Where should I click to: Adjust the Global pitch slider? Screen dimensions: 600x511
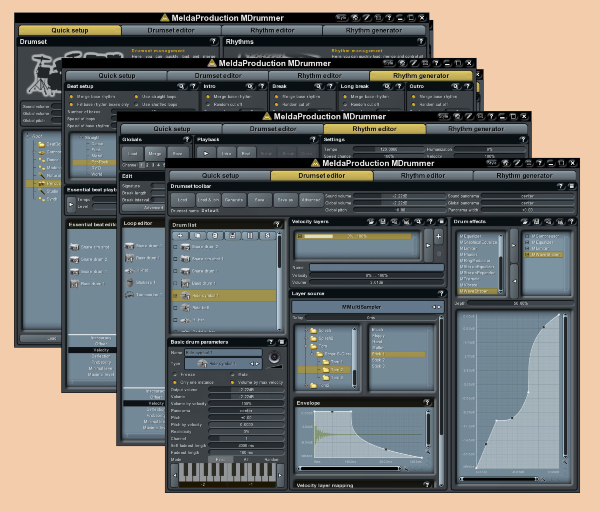point(399,210)
